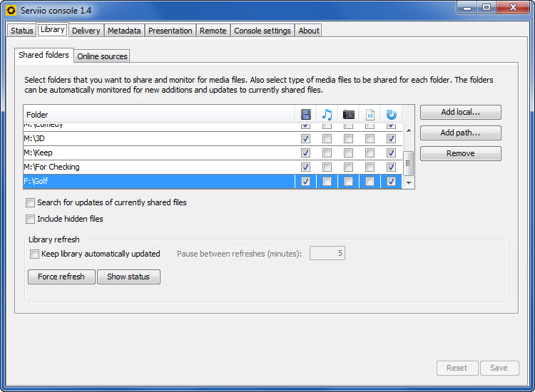Click the camera image column icon
This screenshot has height=392, width=535.
(348, 114)
